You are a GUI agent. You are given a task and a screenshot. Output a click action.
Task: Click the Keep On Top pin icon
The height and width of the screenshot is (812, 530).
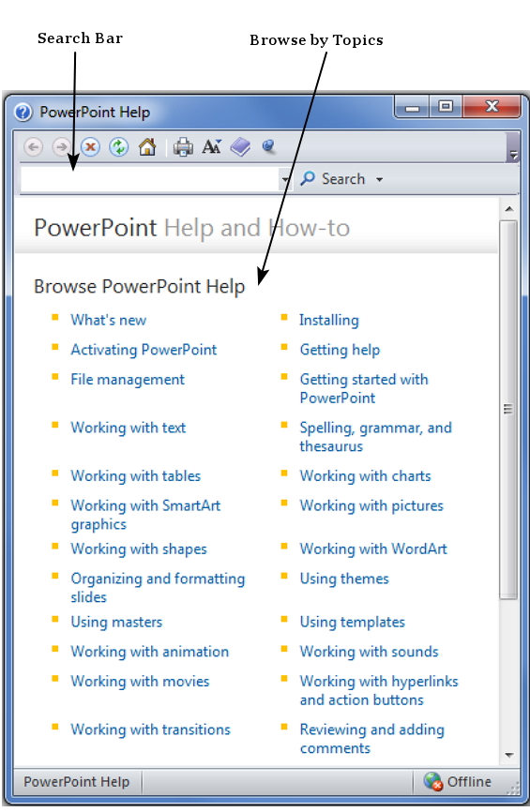click(x=268, y=147)
